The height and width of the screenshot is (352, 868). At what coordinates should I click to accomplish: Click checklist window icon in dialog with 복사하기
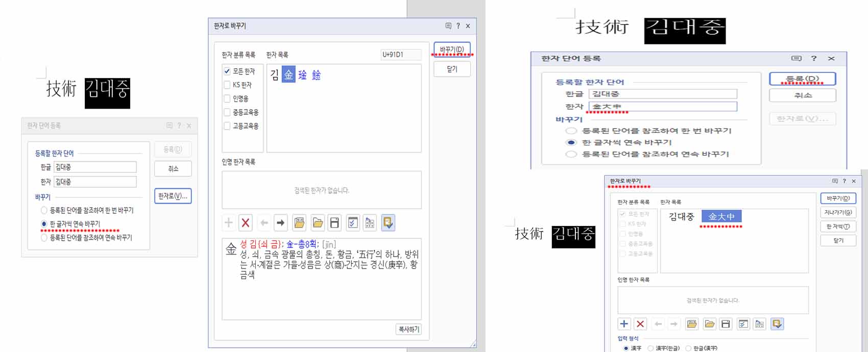pyautogui.click(x=352, y=222)
